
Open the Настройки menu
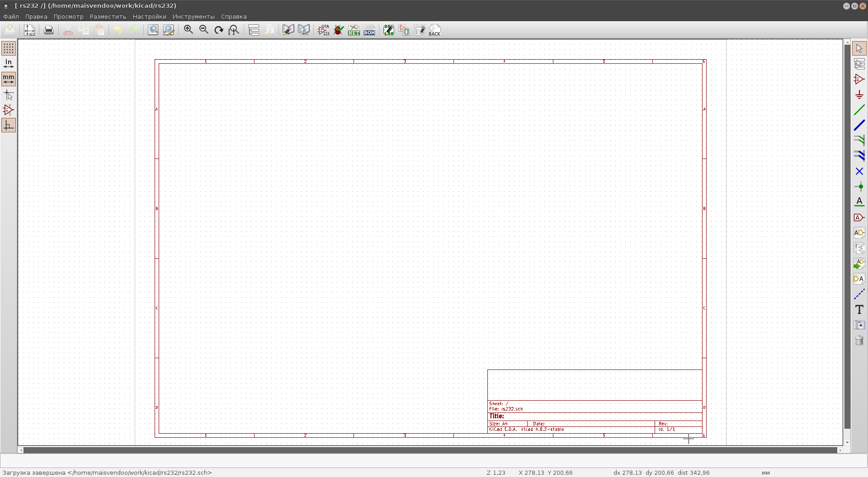tap(150, 17)
